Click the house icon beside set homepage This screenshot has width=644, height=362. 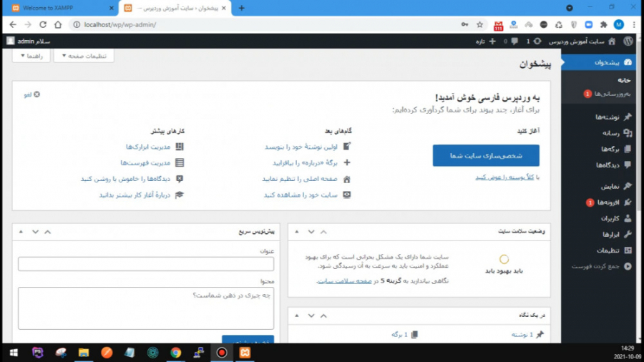click(347, 179)
